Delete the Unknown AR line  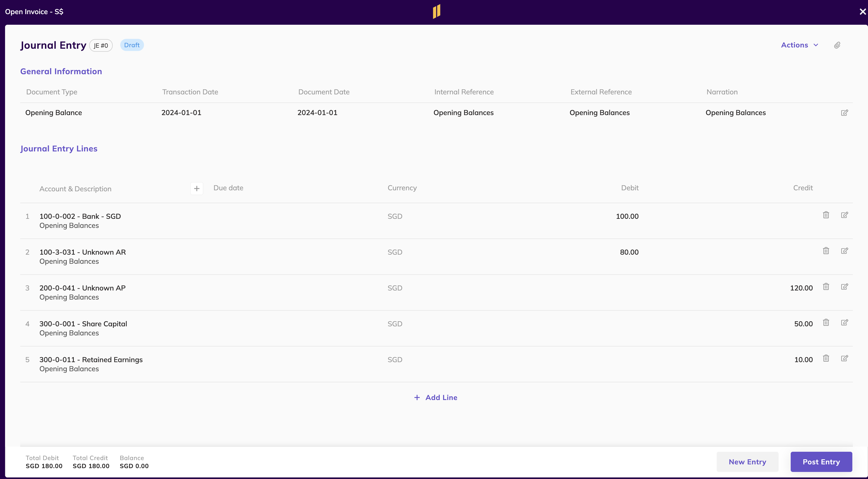826,250
